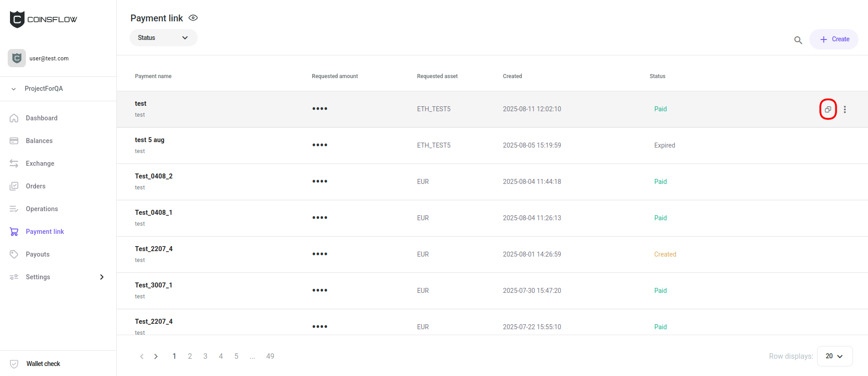Open the Status filter dropdown
Screen dimensions: 868x376
coord(163,38)
